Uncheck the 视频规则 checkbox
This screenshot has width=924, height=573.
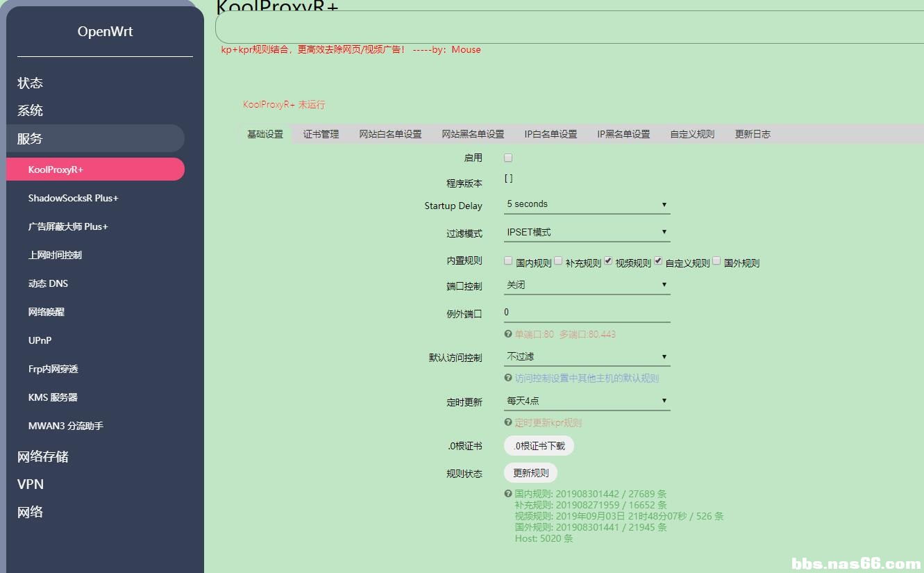coord(608,261)
